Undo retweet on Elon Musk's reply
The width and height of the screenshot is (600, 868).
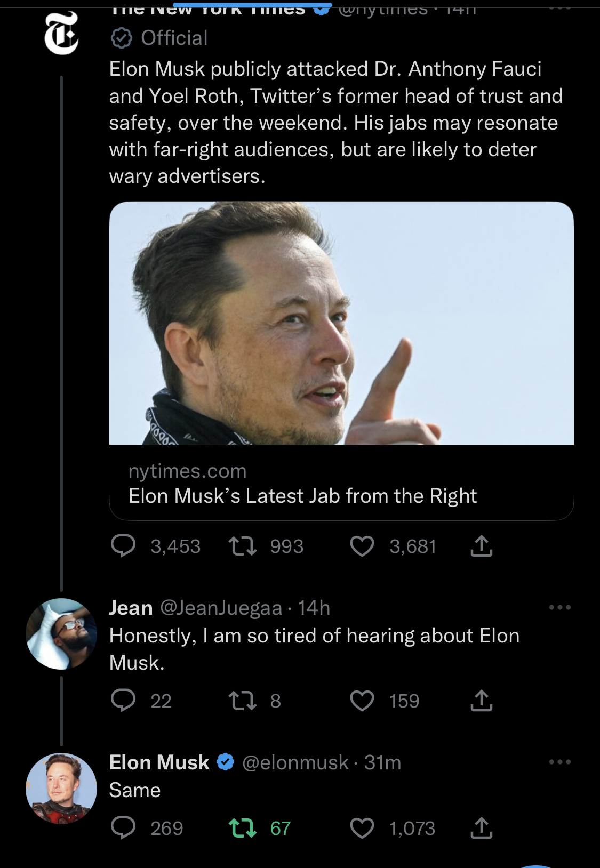(x=243, y=827)
